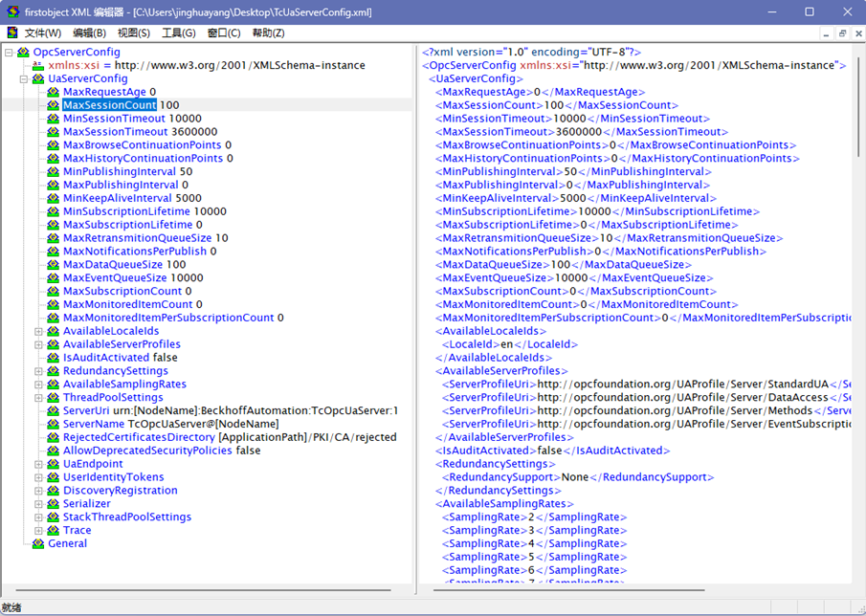Click the element icon beside General node
This screenshot has height=616, width=866.
(x=38, y=543)
